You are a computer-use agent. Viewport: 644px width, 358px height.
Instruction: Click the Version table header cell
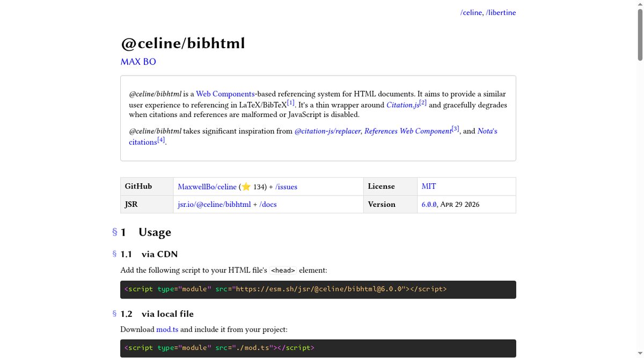(x=390, y=204)
